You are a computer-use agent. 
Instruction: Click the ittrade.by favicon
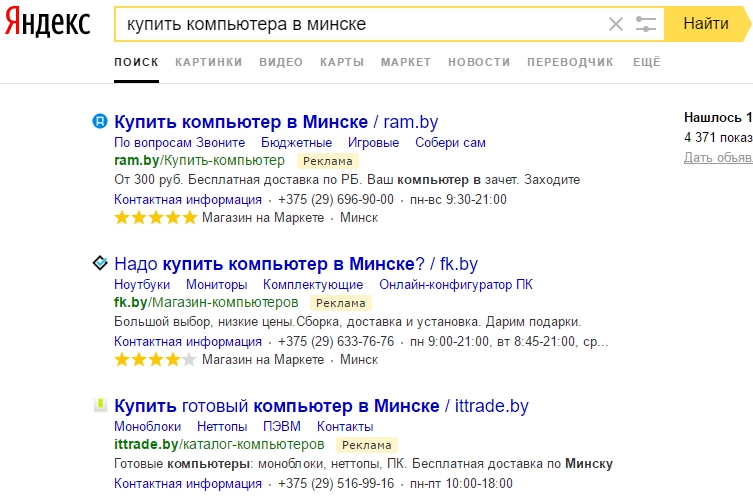tap(100, 405)
